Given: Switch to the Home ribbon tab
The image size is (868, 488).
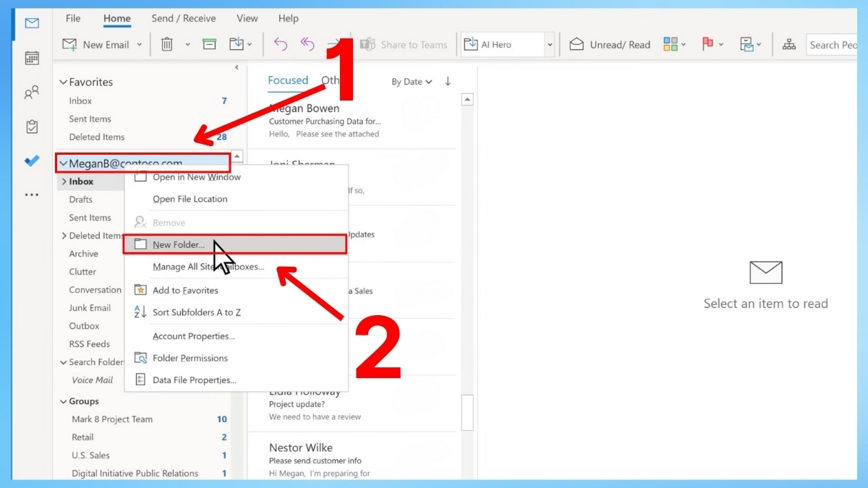Looking at the screenshot, I should [117, 18].
